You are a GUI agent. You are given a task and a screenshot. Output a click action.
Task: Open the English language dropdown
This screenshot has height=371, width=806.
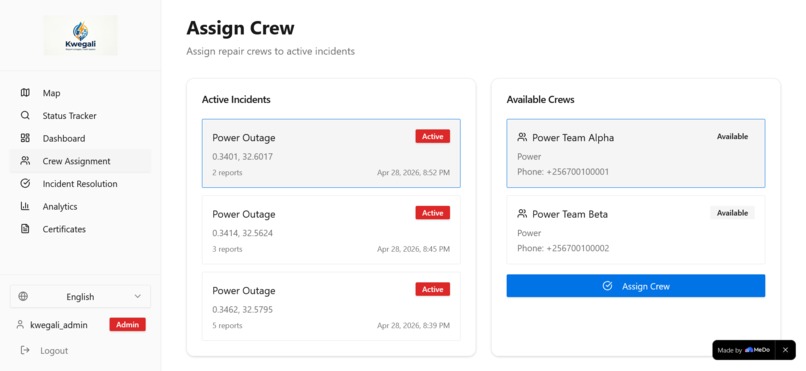click(80, 296)
